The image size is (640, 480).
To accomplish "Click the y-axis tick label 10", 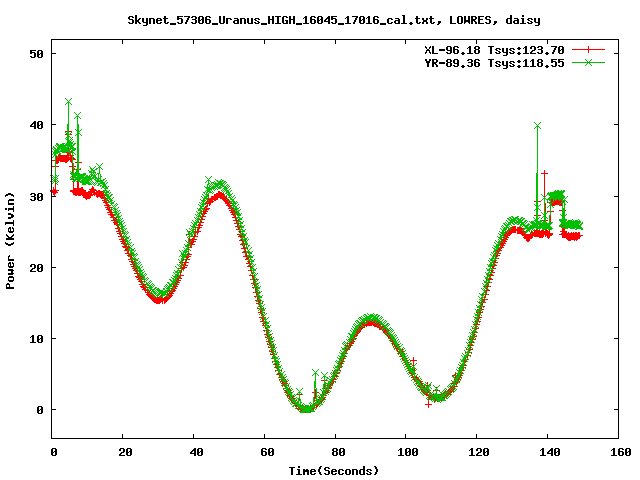I will (x=36, y=339).
